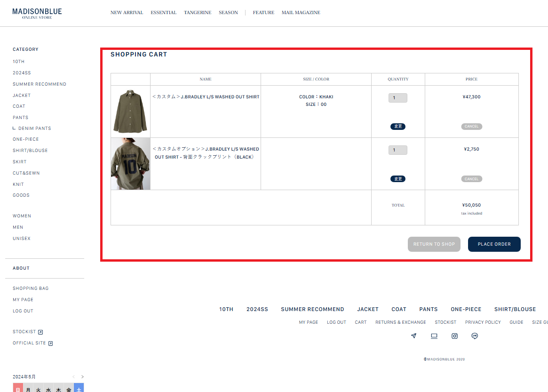Open 2024SS in the footer navigation
Viewport: 548px width, 392px height.
(x=257, y=309)
